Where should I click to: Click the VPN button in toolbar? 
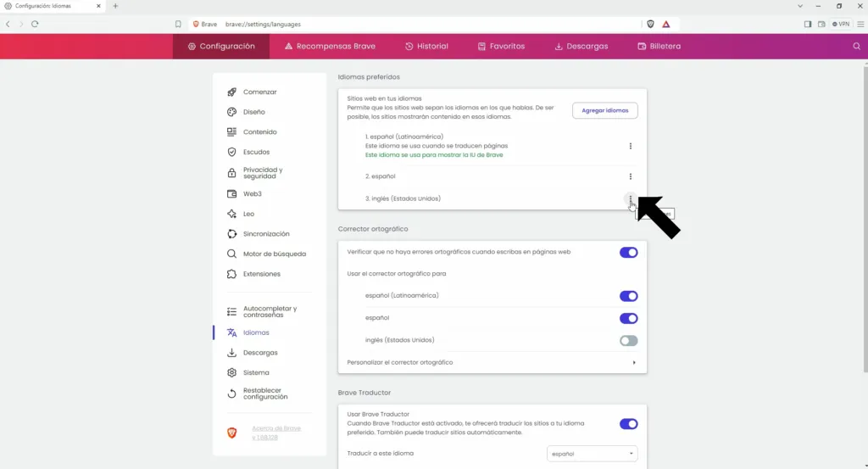[x=841, y=25]
